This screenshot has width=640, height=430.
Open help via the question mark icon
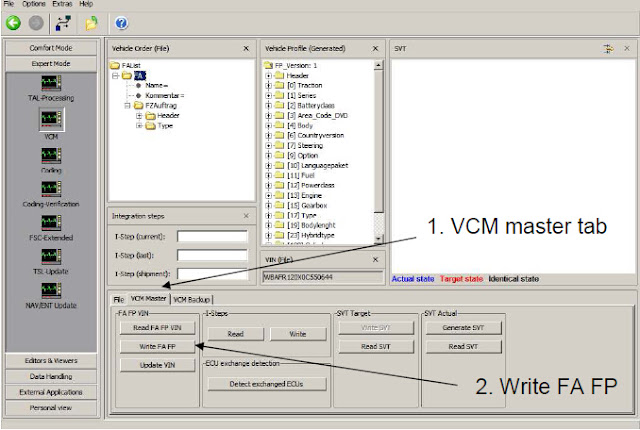click(121, 23)
